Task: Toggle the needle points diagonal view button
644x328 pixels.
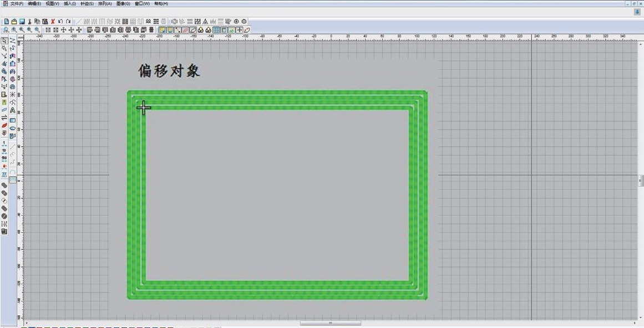Action: 178,30
